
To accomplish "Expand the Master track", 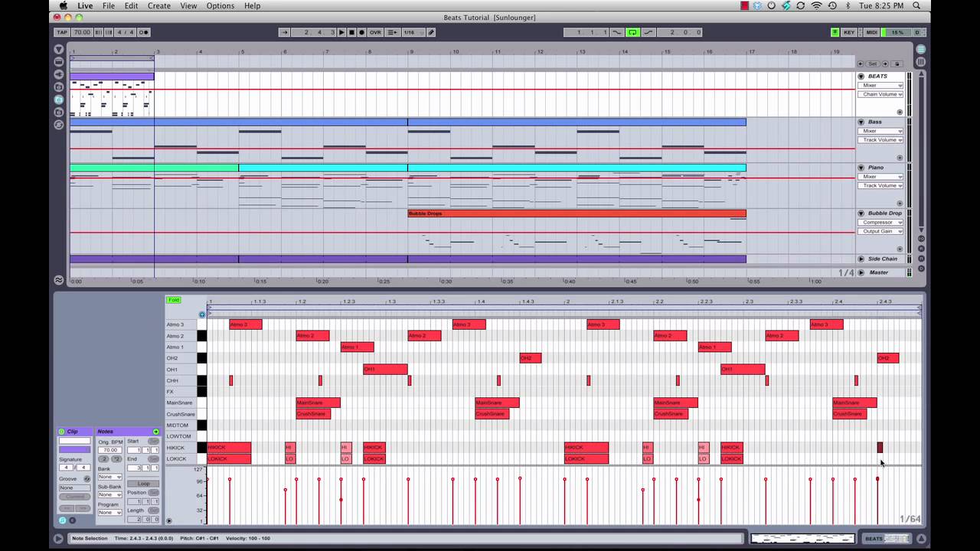I will (861, 272).
